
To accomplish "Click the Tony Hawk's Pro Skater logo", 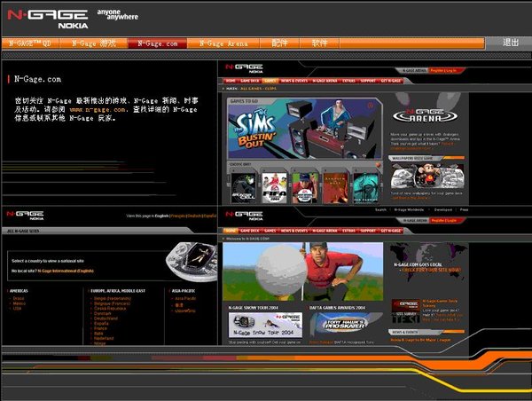I will tap(346, 323).
